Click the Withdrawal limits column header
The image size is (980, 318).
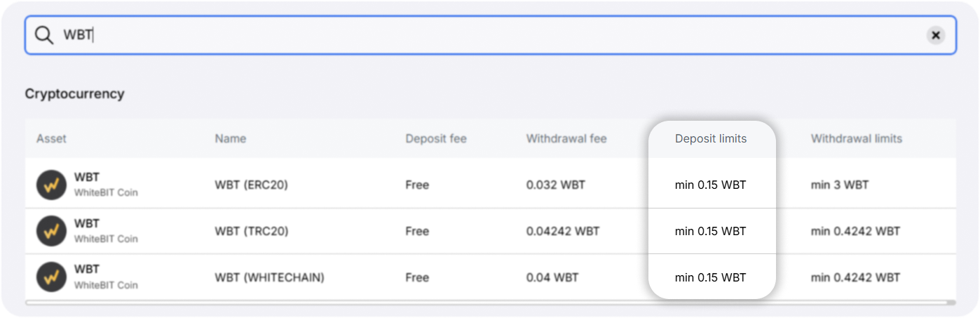point(856,139)
